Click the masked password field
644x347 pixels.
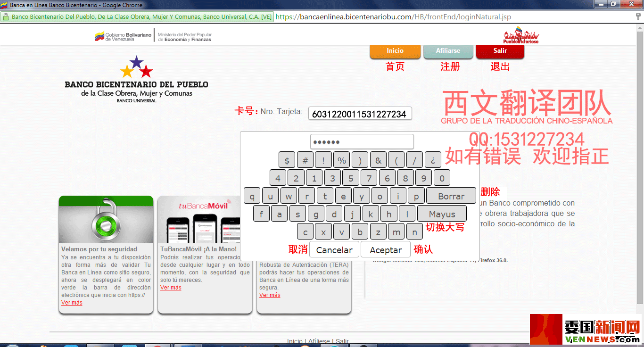(x=362, y=142)
